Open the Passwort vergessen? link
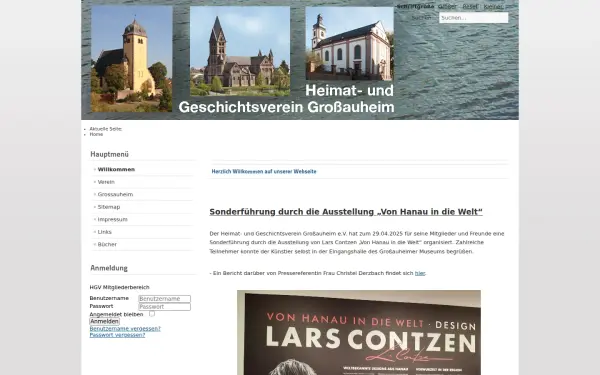The height and width of the screenshot is (375, 600). (117, 335)
